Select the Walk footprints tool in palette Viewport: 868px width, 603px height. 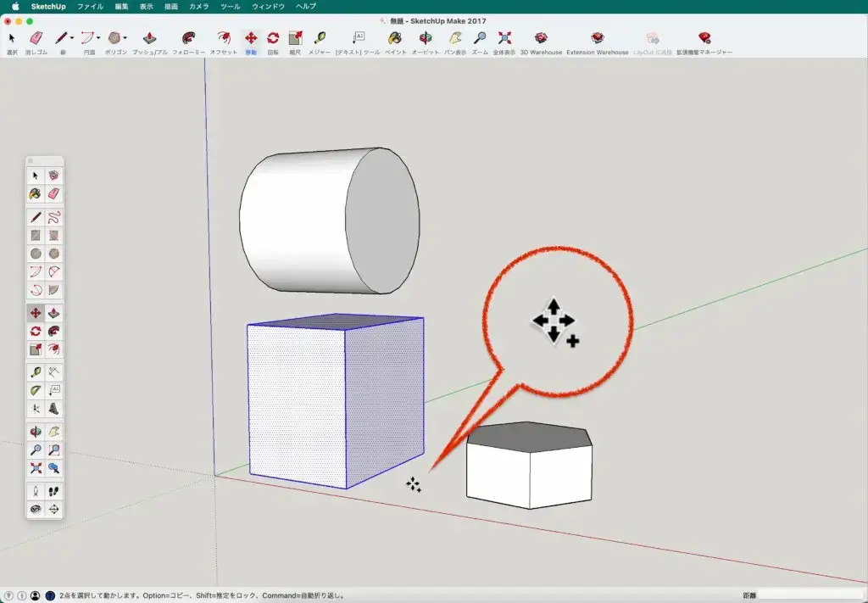click(x=53, y=492)
